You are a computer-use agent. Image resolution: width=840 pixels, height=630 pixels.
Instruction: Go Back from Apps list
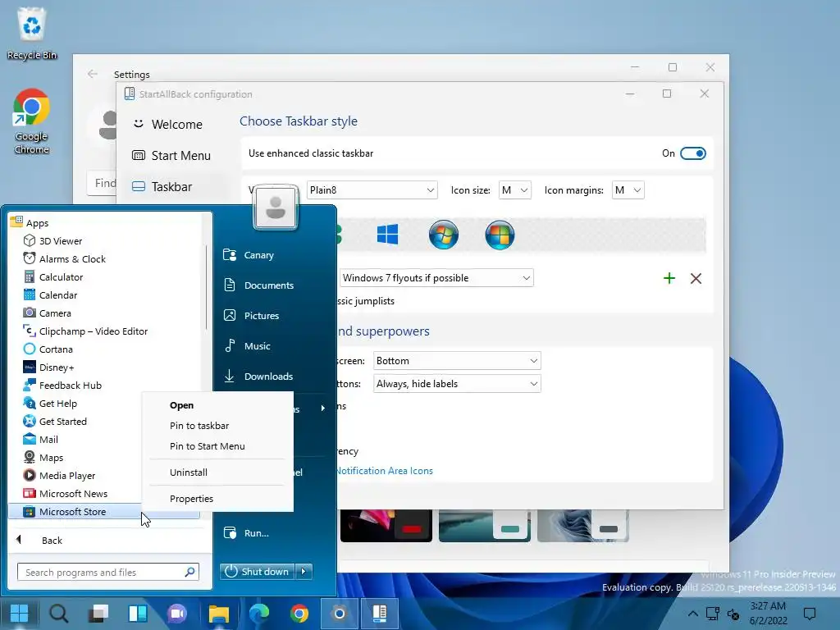point(52,541)
